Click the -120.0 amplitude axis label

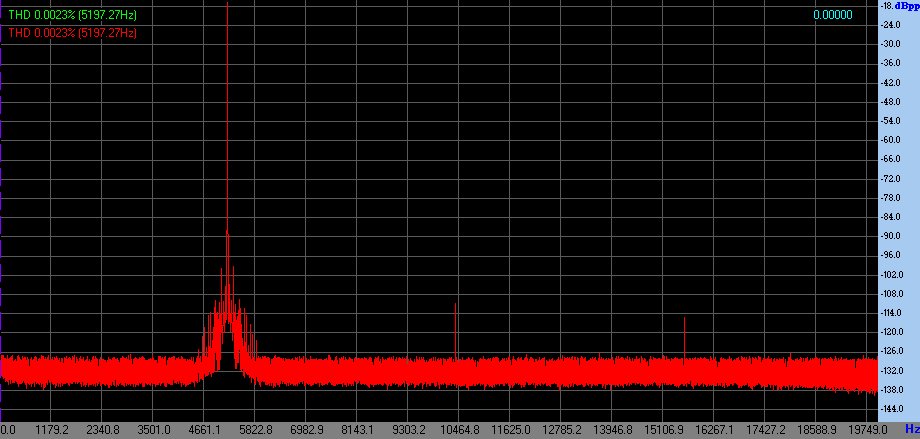[891, 332]
